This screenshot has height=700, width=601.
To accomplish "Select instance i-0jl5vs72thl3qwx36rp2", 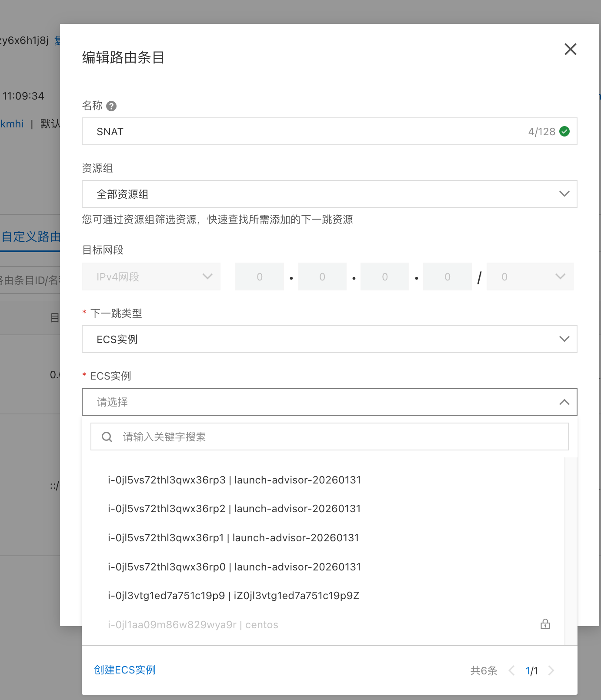I will 234,509.
